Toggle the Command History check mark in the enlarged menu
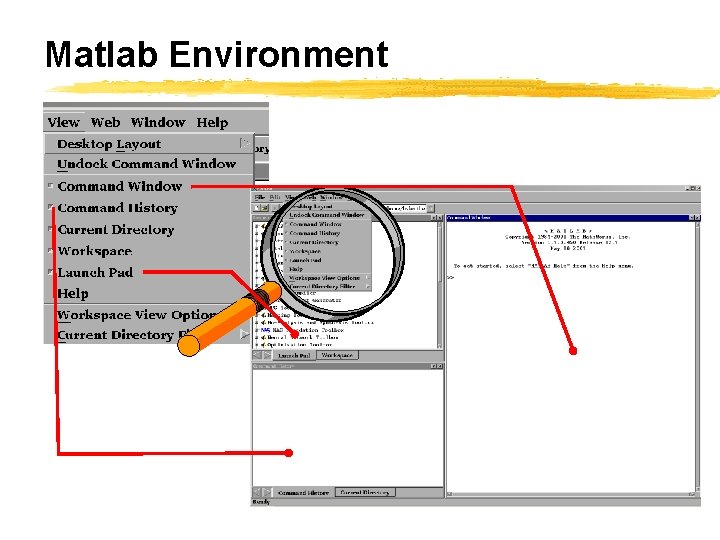This screenshot has width=720, height=540. [51, 208]
